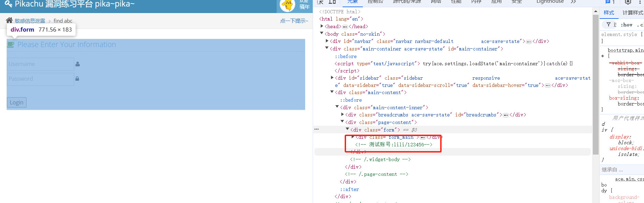Viewport: 644px width, 203px height.
Task: Expand the navbar div node
Action: 327,41
